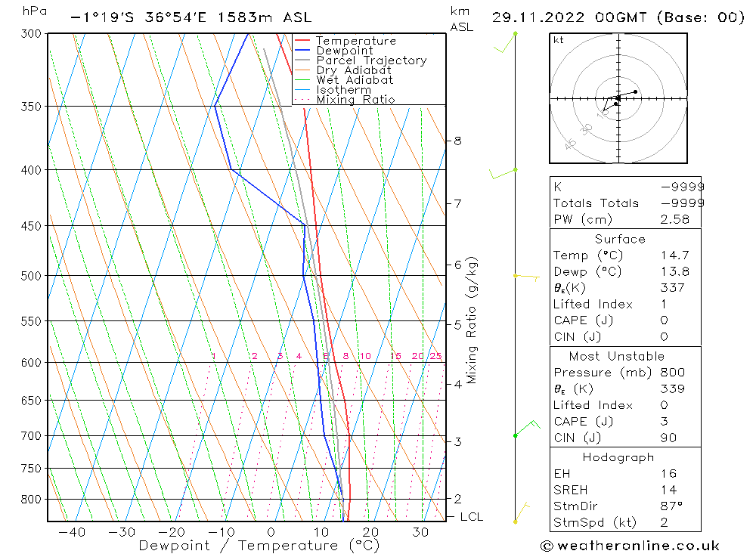
Task: Click the pink mixing ratio label 10
Action: coord(365,356)
